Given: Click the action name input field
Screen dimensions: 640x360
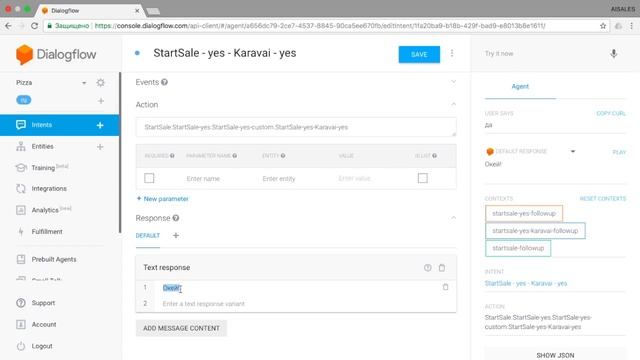Looking at the screenshot, I should pos(296,127).
